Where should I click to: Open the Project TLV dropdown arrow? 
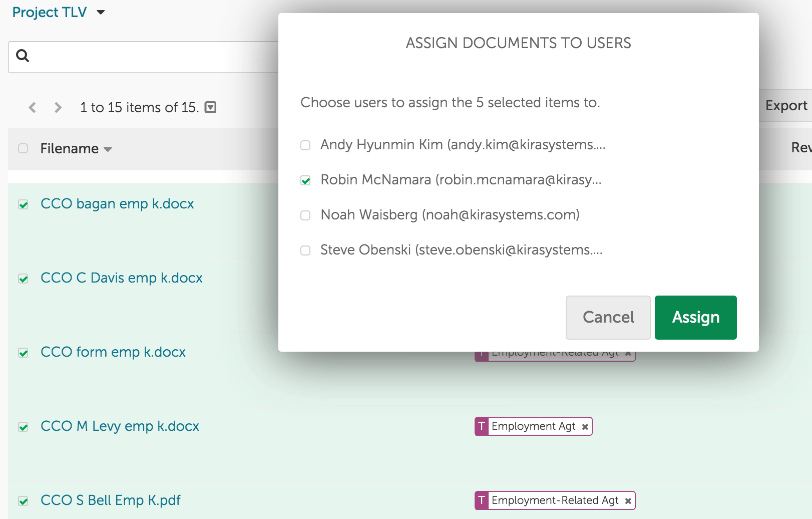click(101, 13)
